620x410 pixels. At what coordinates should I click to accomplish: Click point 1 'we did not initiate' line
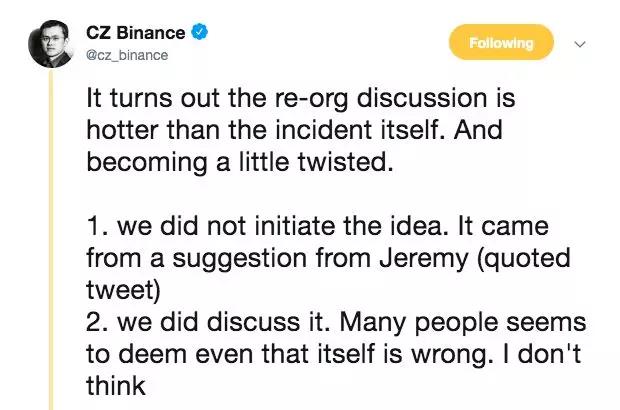[318, 226]
